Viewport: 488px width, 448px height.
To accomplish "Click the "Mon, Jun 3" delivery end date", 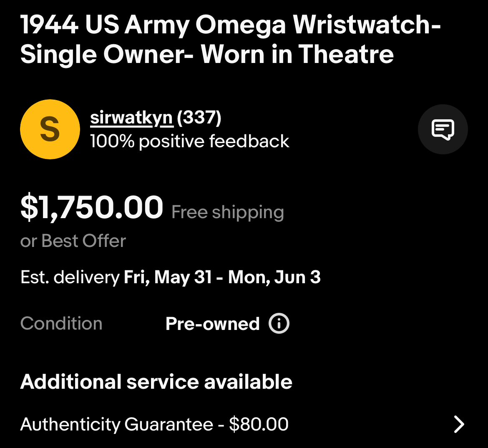I will pyautogui.click(x=274, y=277).
